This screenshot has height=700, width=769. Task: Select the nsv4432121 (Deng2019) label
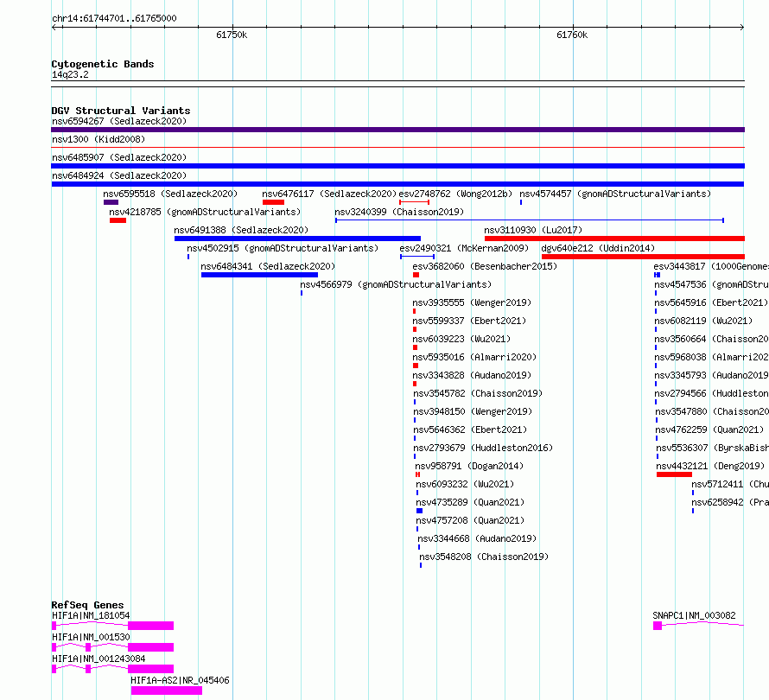pyautogui.click(x=710, y=466)
